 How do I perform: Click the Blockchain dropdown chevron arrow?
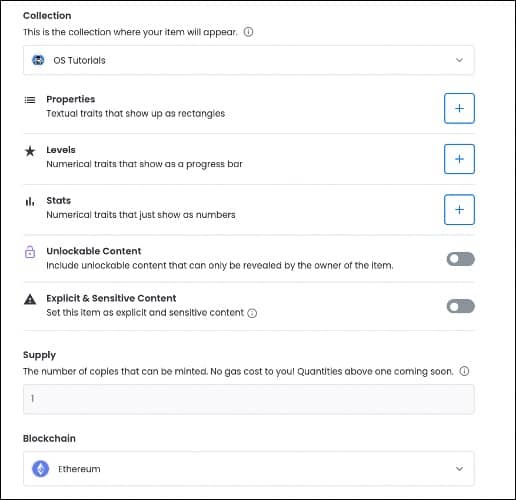(x=459, y=469)
